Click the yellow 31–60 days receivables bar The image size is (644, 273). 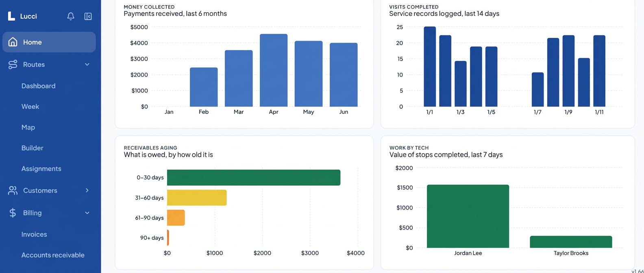(x=197, y=197)
